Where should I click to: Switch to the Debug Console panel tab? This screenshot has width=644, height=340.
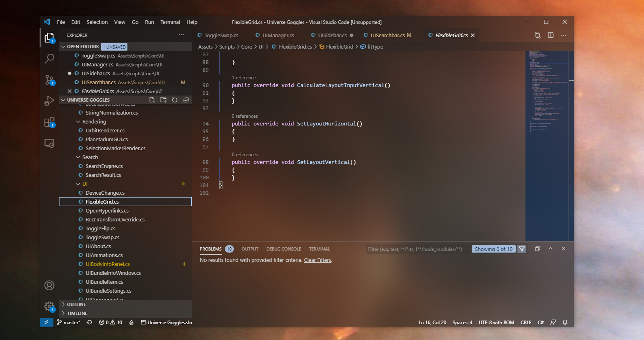[x=284, y=249]
